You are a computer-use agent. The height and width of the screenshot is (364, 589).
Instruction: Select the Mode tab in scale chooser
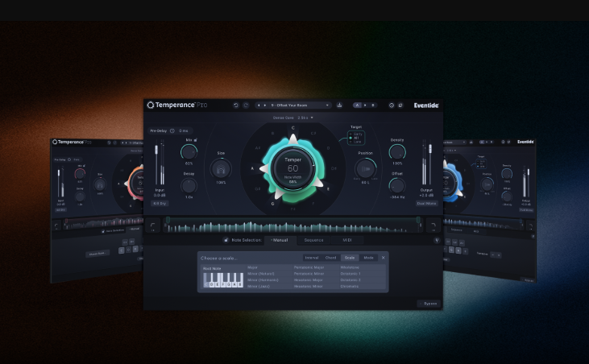point(368,258)
